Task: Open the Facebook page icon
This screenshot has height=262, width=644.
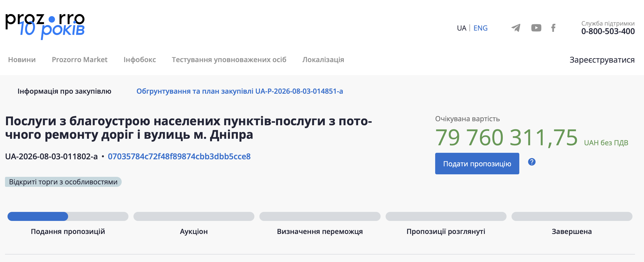Action: (553, 28)
